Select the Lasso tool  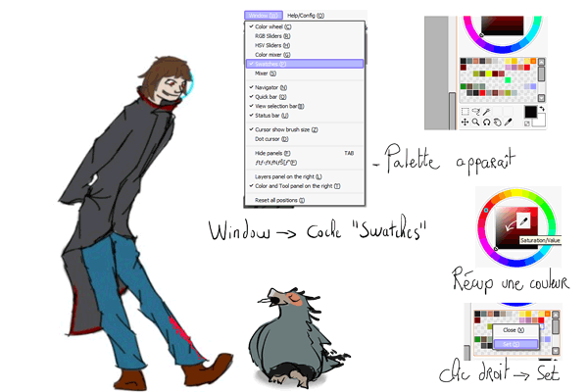pyautogui.click(x=475, y=112)
